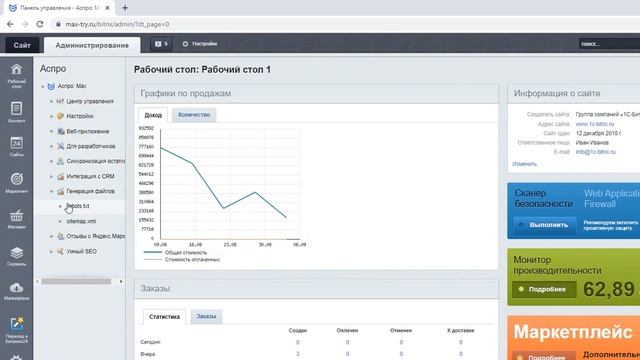The height and width of the screenshot is (360, 640).
Task: Click the scrollbar left arrow in tree panel
Action: (x=38, y=281)
